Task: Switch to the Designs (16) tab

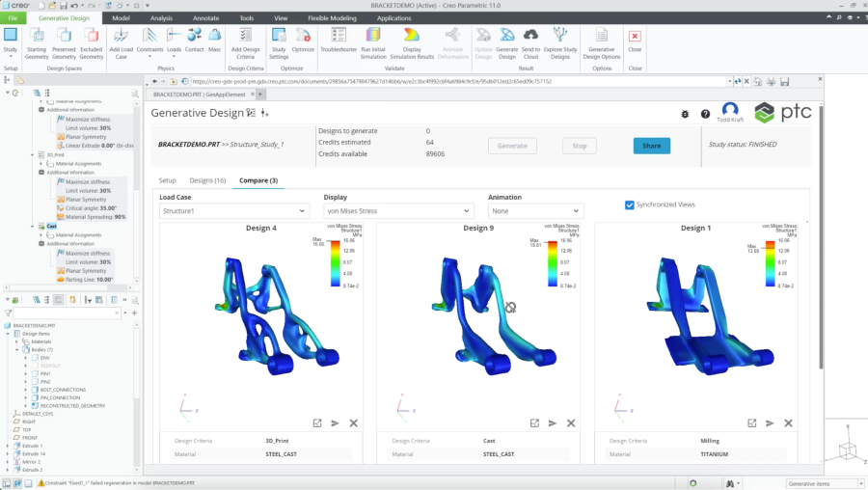Action: 207,180
